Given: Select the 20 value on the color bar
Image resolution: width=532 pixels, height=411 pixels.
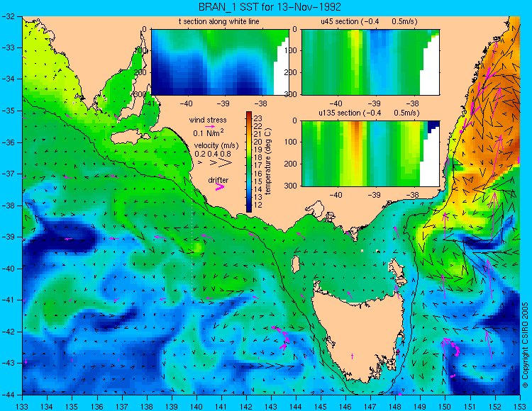Looking at the screenshot, I should (x=258, y=142).
